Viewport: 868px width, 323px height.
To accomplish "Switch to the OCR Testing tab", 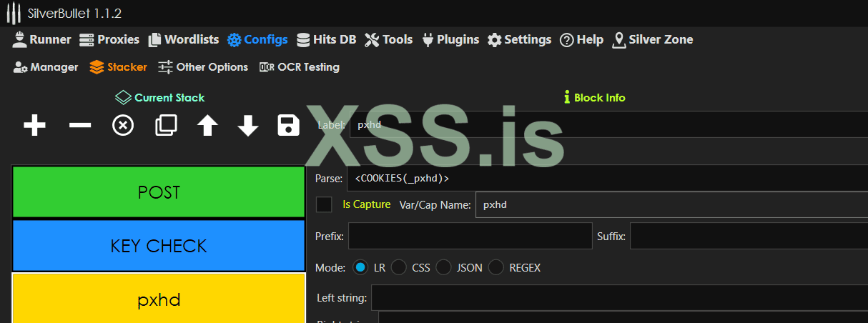I will [299, 67].
